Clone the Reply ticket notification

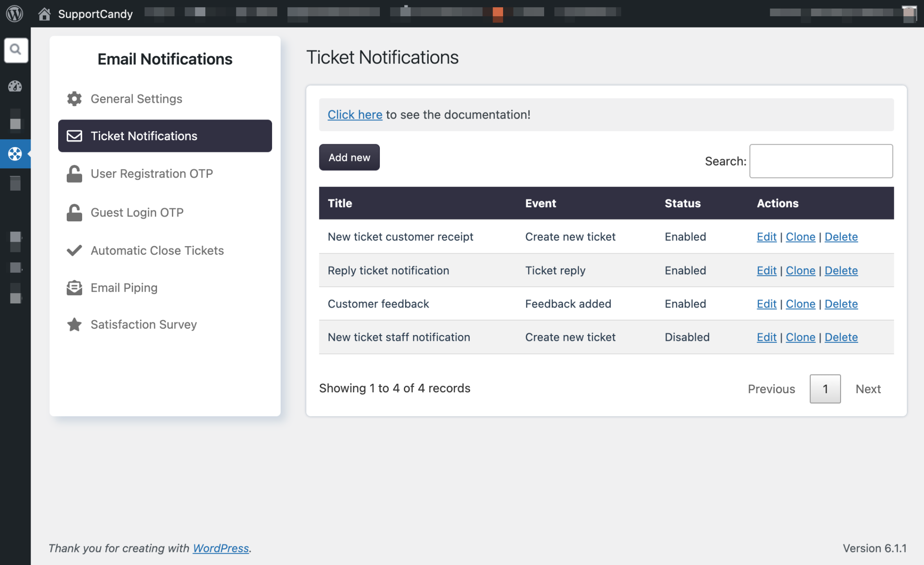(x=800, y=270)
